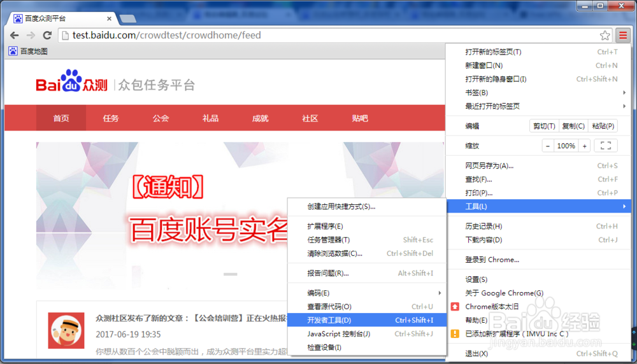Click the cartoon avatar in the feed

pyautogui.click(x=66, y=330)
